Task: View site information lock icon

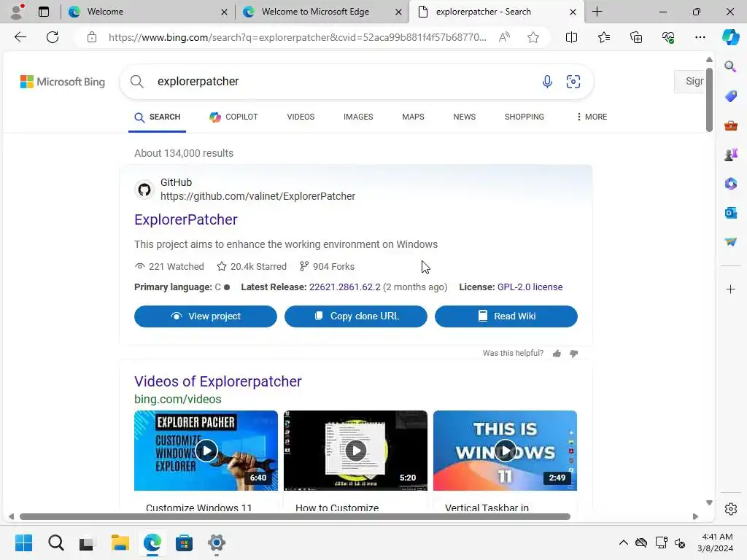Action: [92, 37]
